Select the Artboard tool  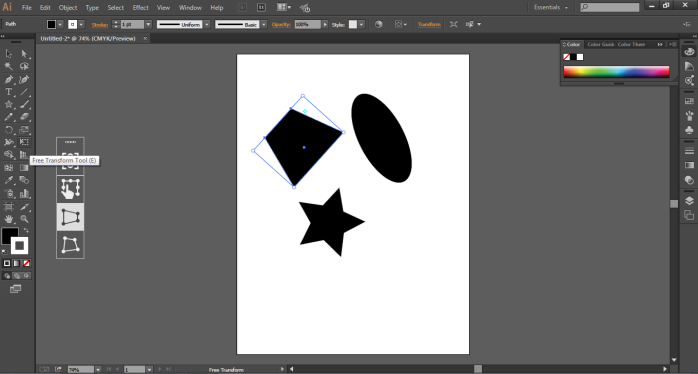8,207
